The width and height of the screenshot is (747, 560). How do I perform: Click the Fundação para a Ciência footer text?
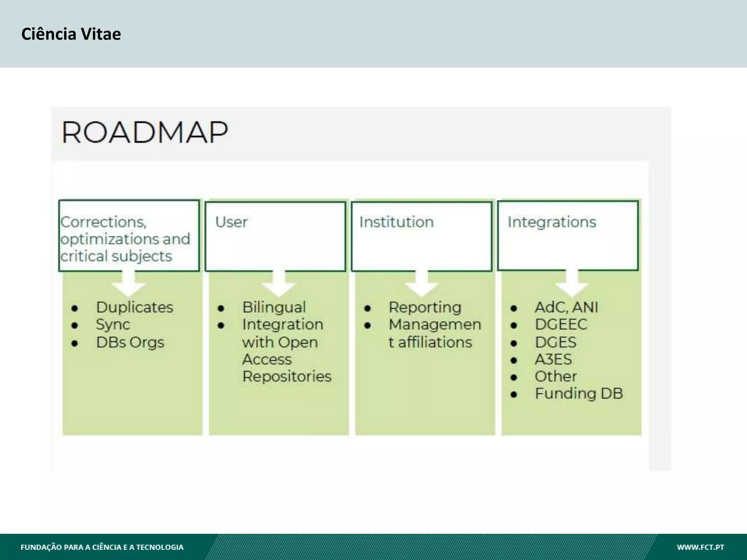point(102,547)
